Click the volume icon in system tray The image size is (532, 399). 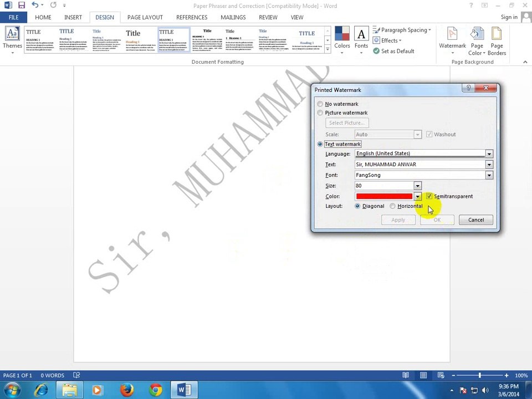point(485,391)
